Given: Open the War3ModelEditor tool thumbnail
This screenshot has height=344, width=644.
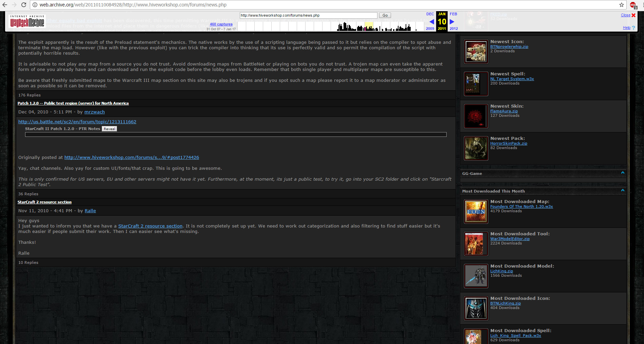Looking at the screenshot, I should pyautogui.click(x=476, y=244).
